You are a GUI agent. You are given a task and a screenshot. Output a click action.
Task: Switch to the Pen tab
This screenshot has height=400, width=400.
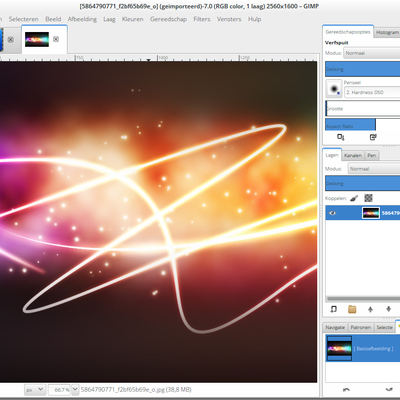(372, 155)
